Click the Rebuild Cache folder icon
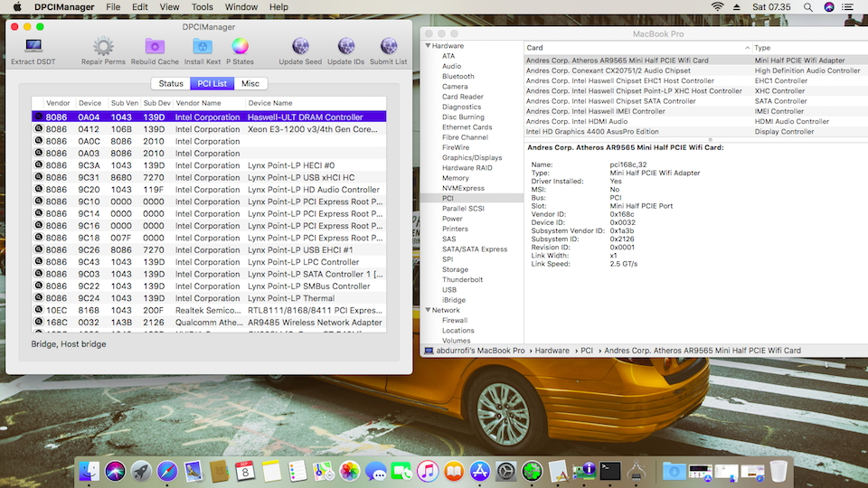This screenshot has height=488, width=868. (x=155, y=46)
